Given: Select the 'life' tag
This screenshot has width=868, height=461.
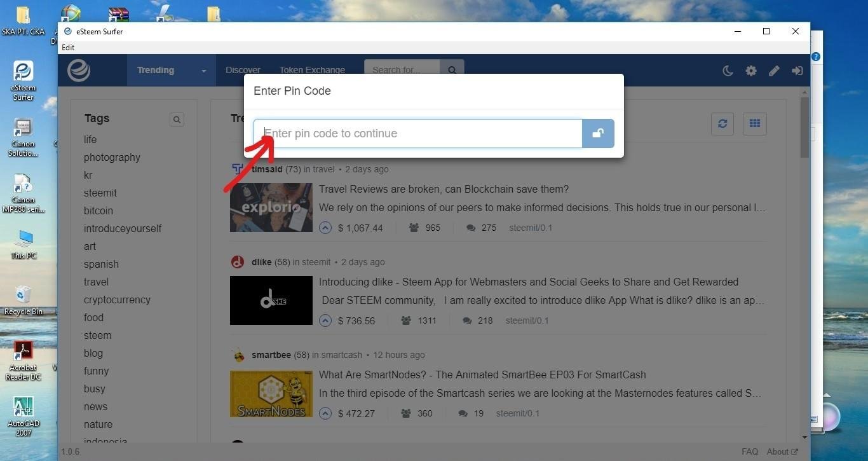Looking at the screenshot, I should [90, 139].
